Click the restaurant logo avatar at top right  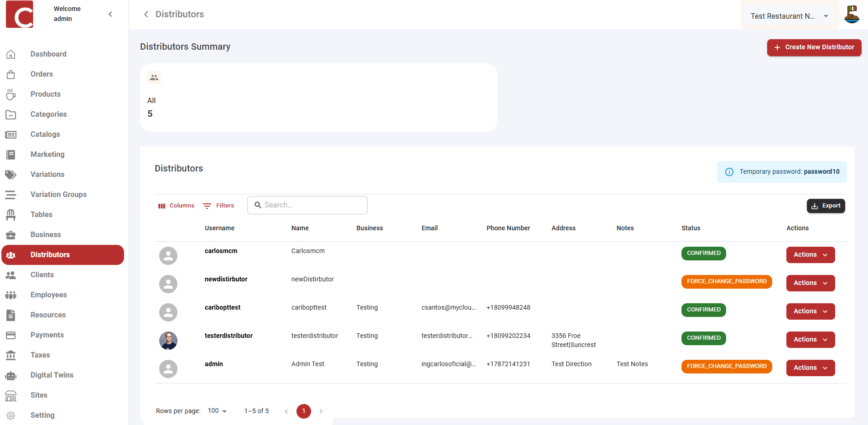point(852,14)
